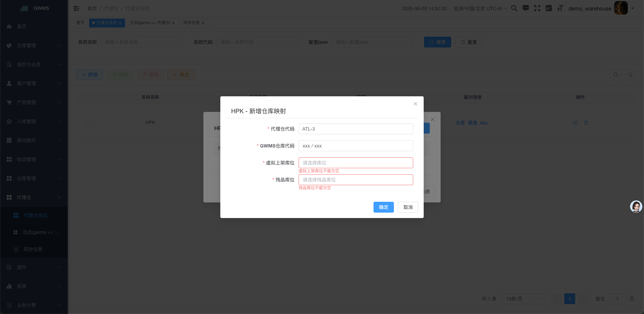Click the 系统名称 search input
This screenshot has height=314, width=644.
[142, 42]
